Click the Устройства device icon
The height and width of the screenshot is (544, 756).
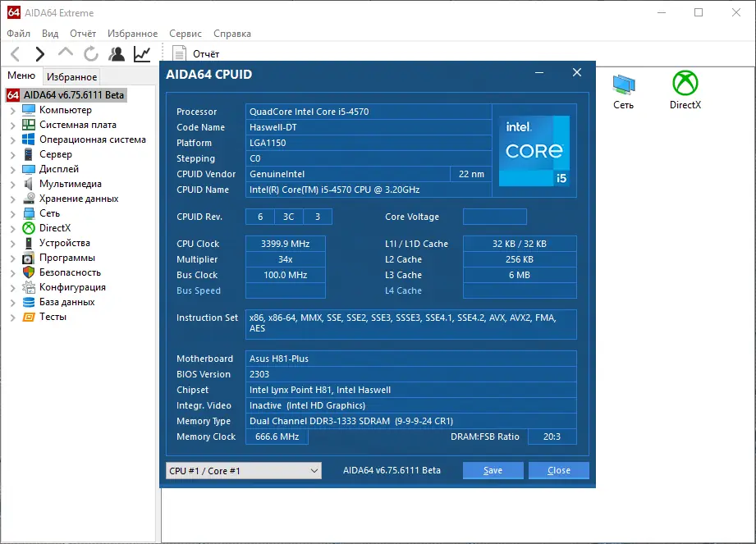(29, 243)
